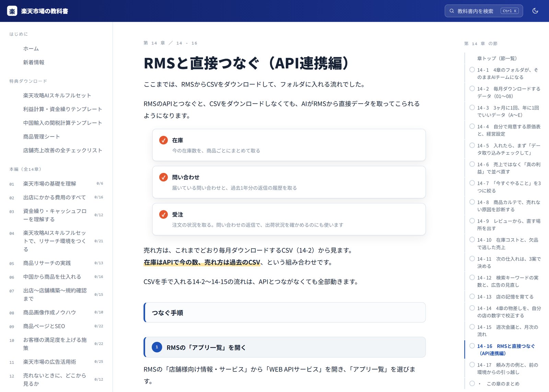The height and width of the screenshot is (392, 549).
Task: Open chapter 11 楽天市場の広告活用術
Action: pyautogui.click(x=49, y=362)
